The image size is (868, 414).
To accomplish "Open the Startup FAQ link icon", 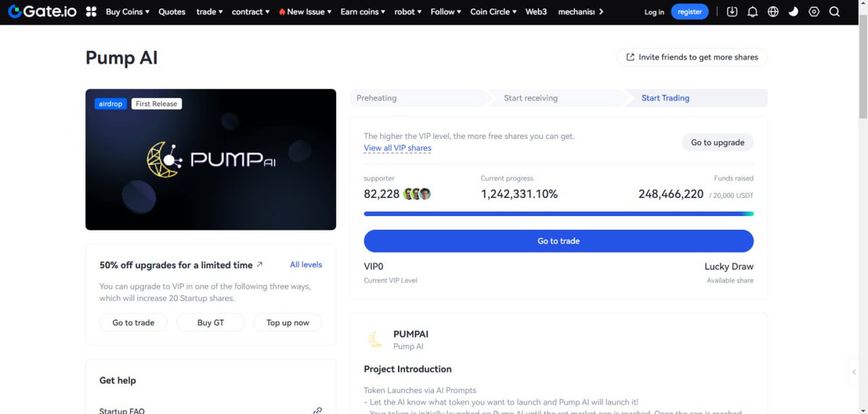I will [x=317, y=410].
